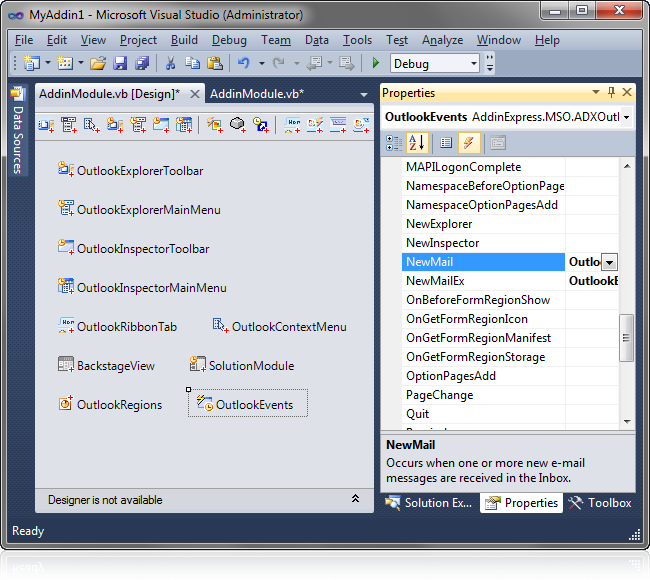Viewport: 650px width, 580px height.
Task: Open the Undo history dropdown arrow
Action: (262, 63)
